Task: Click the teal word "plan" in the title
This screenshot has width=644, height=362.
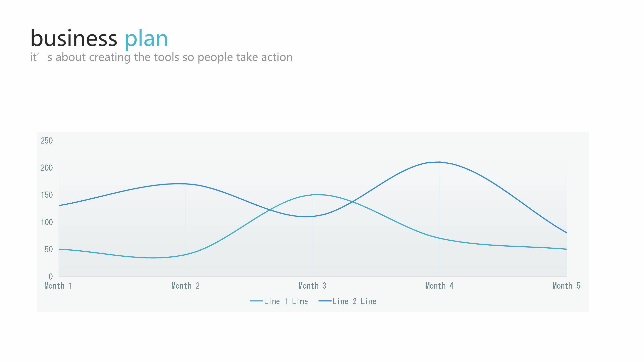Action: (146, 39)
